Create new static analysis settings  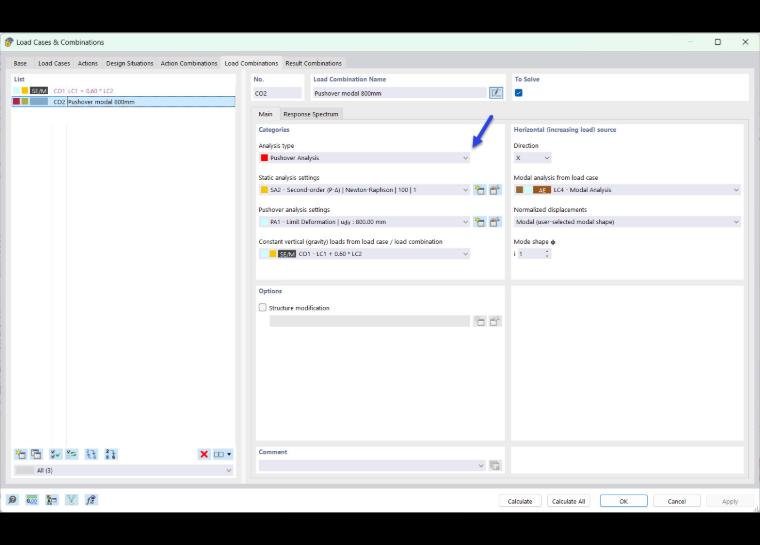tap(479, 190)
